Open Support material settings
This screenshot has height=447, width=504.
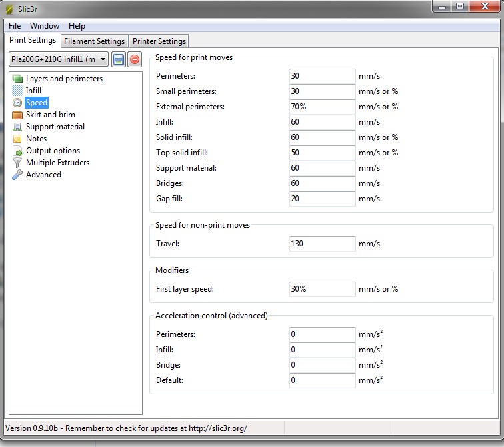pos(55,127)
